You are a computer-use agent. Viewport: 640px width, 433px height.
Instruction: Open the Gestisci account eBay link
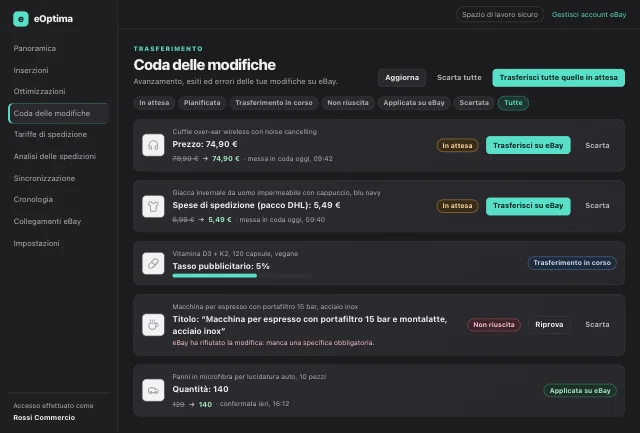pyautogui.click(x=589, y=15)
